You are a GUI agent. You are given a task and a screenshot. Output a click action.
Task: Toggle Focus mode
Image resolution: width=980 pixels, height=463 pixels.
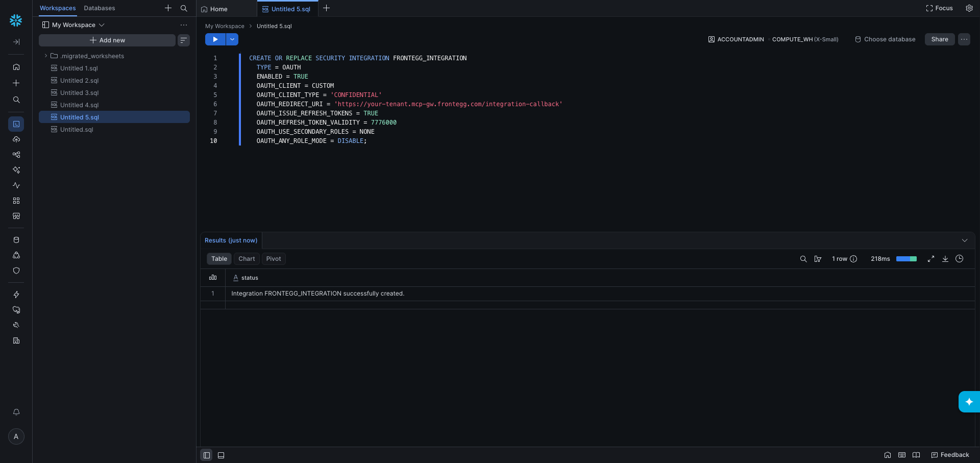coord(939,8)
